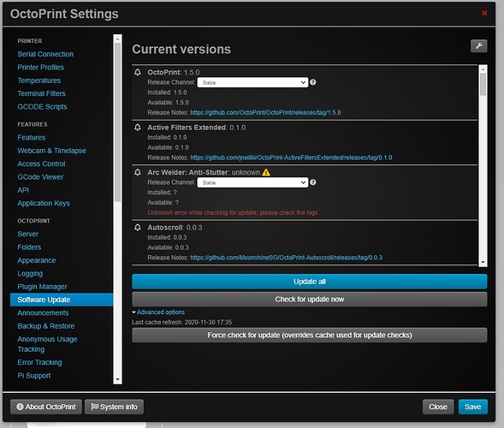The height and width of the screenshot is (428, 504).
Task: Open About OctoPrint
Action: point(46,407)
